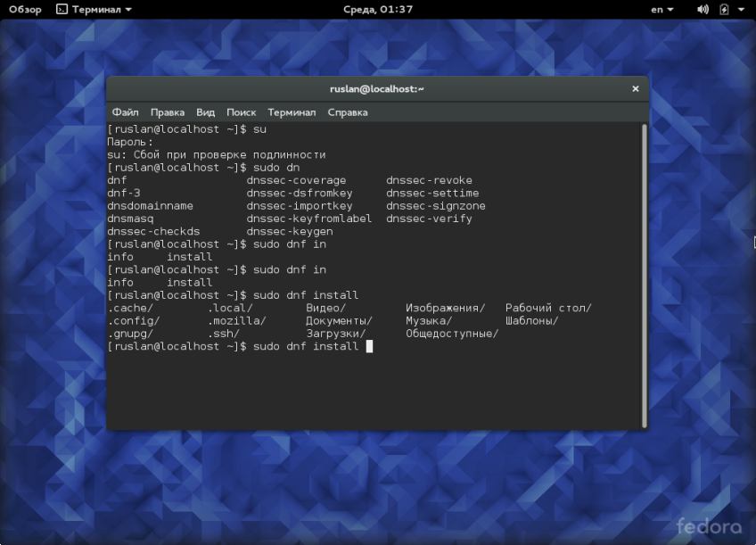Click the text 'Изображения/'

[x=446, y=308]
